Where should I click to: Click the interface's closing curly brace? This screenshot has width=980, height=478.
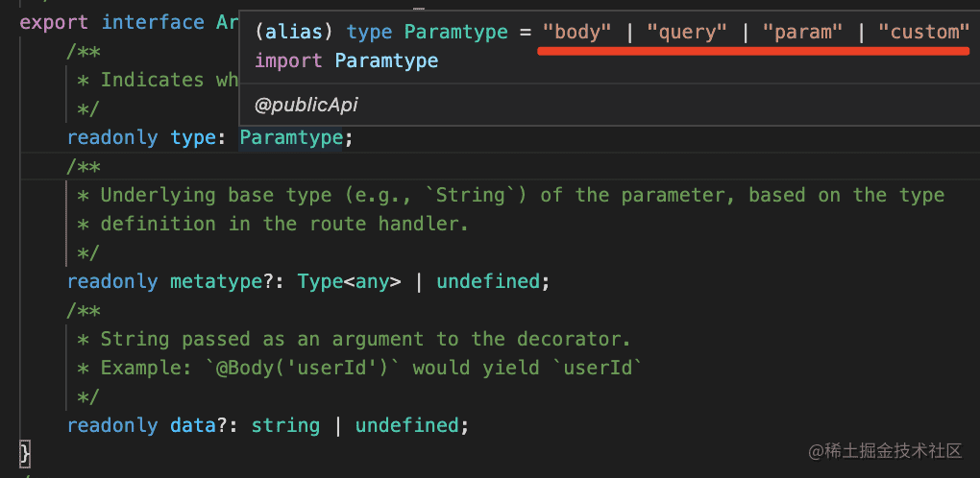(25, 451)
